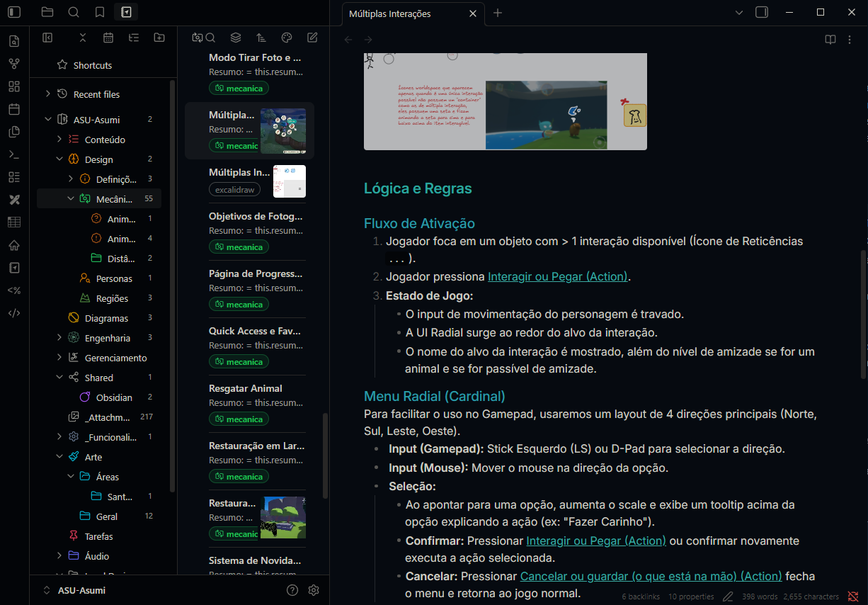This screenshot has height=605, width=868.
Task: Collapse all folders in the navigation pane
Action: pyautogui.click(x=83, y=38)
